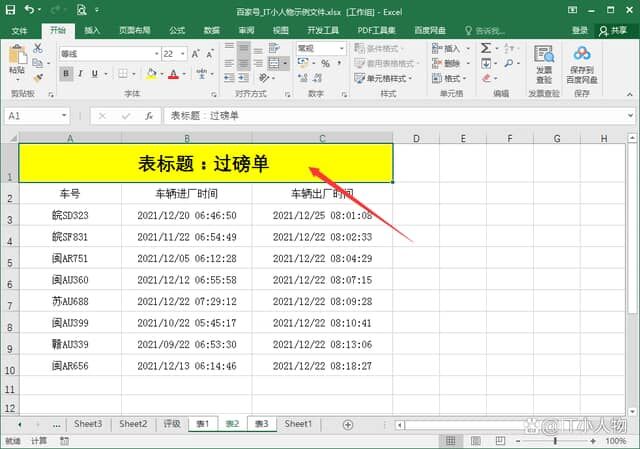Increase font size with the large A icon

(x=196, y=54)
